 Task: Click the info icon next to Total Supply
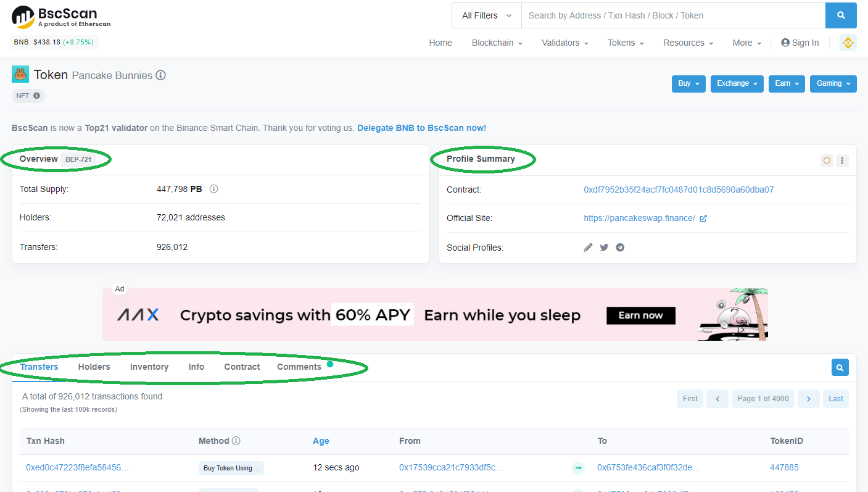coord(213,188)
